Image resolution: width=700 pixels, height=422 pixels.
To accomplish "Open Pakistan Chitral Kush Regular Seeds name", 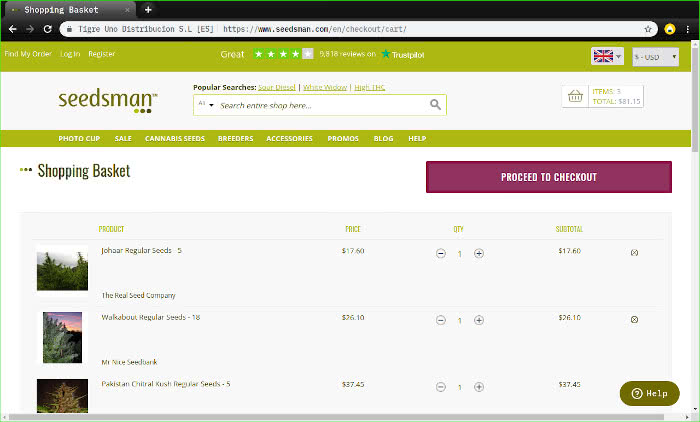I will (x=166, y=384).
